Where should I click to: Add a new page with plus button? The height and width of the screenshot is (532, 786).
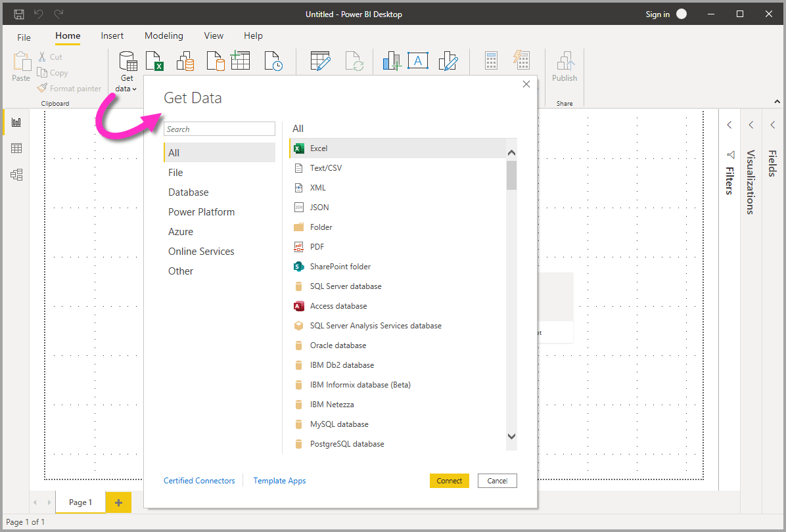[x=118, y=502]
